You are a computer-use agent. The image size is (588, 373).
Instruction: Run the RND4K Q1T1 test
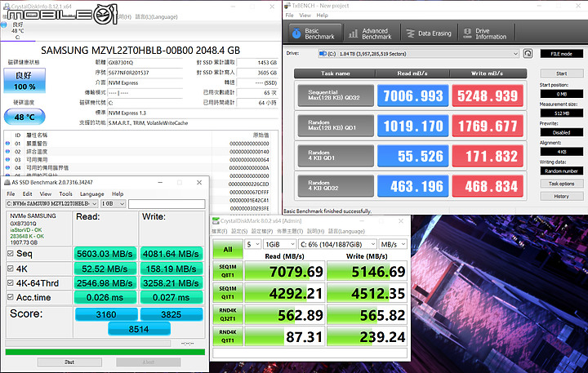pos(228,336)
